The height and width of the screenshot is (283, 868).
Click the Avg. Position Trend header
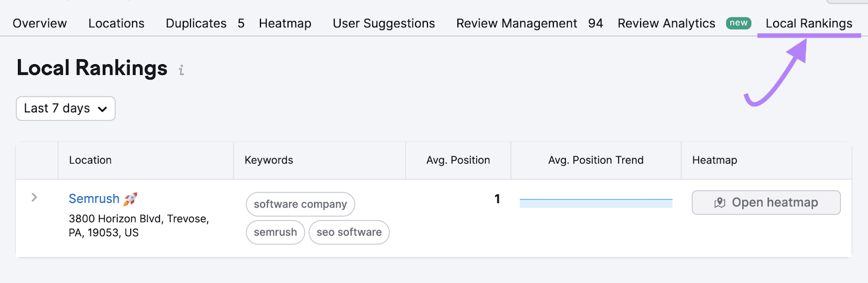coord(596,160)
